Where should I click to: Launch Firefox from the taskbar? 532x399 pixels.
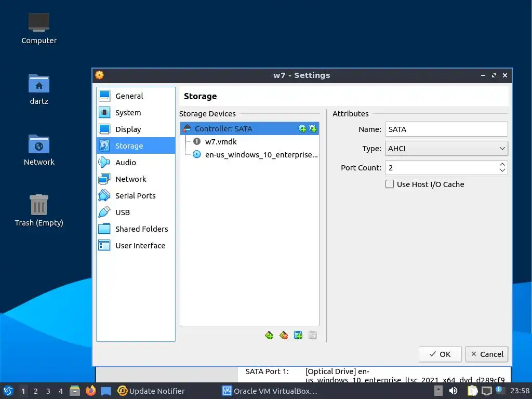90,391
